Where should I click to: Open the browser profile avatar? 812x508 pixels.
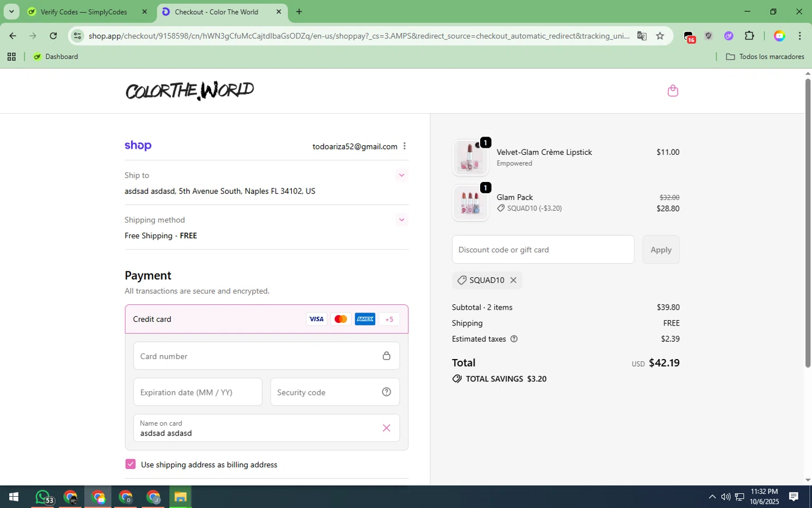780,36
